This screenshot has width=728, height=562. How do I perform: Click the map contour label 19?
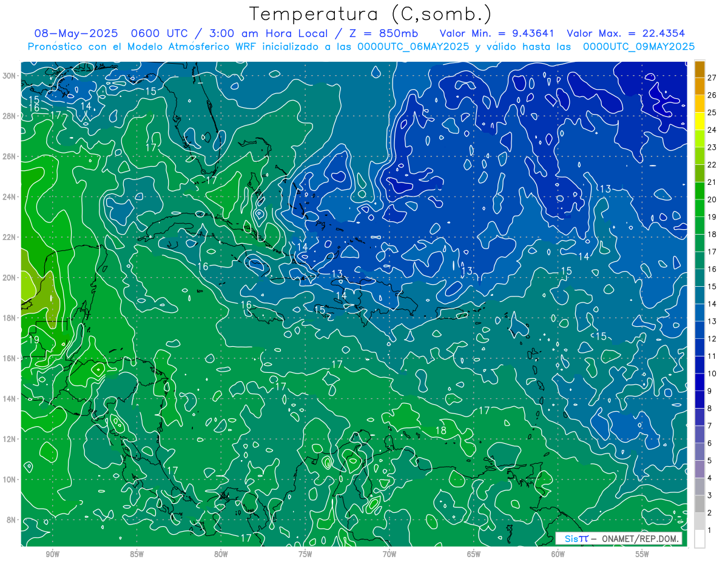(x=34, y=340)
